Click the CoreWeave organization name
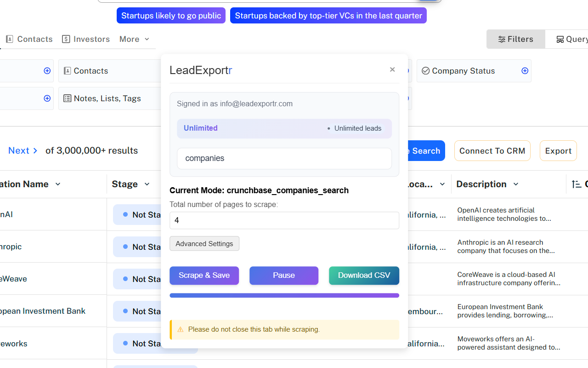The width and height of the screenshot is (588, 368). tap(13, 279)
